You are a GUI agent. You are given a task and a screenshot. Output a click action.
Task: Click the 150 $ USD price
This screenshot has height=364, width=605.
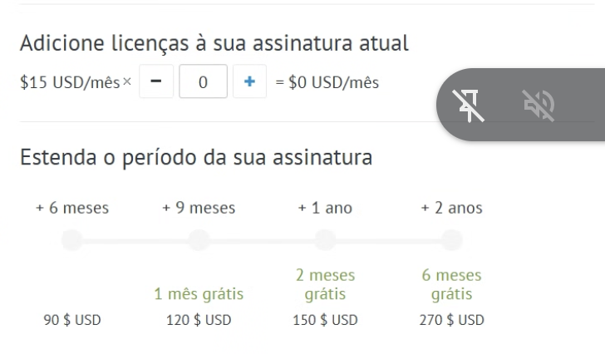(325, 320)
